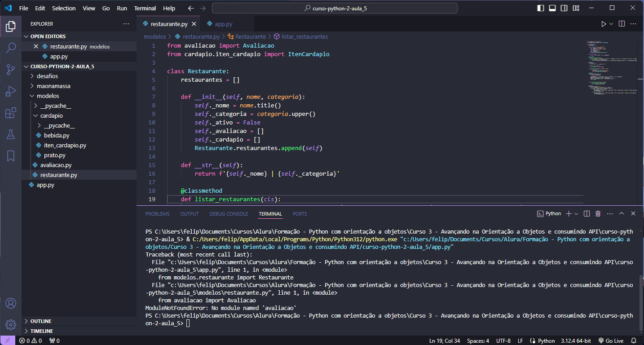Switch to the Problems panel tab
Screen dimensions: 644x345
[x=158, y=214]
